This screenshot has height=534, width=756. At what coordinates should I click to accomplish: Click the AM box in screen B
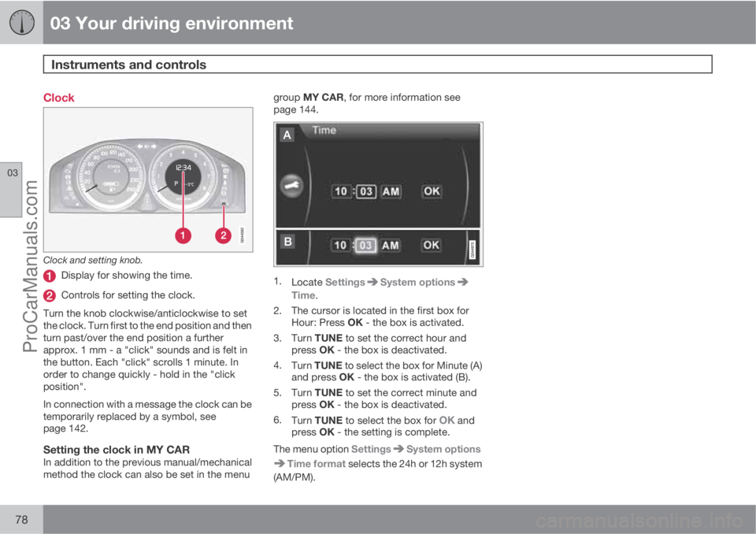pos(390,246)
